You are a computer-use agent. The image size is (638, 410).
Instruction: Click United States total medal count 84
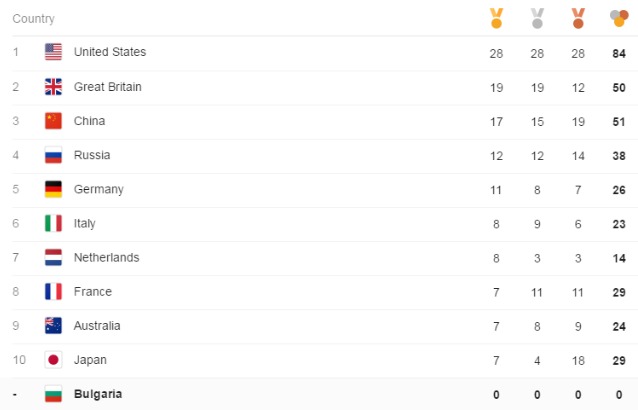tap(619, 53)
